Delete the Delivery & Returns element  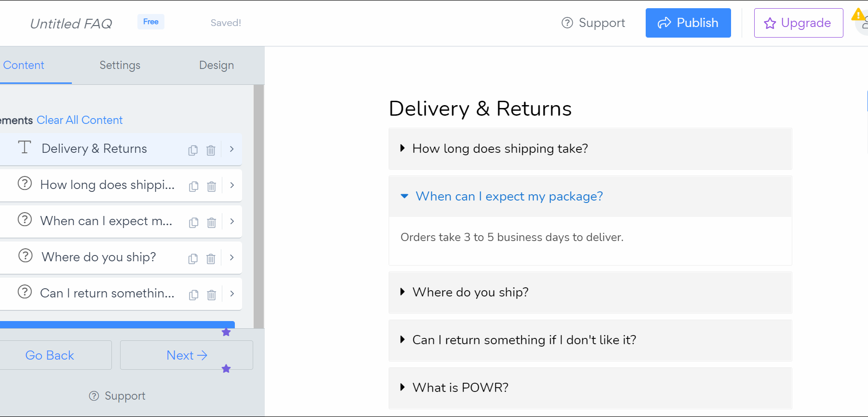pos(211,150)
